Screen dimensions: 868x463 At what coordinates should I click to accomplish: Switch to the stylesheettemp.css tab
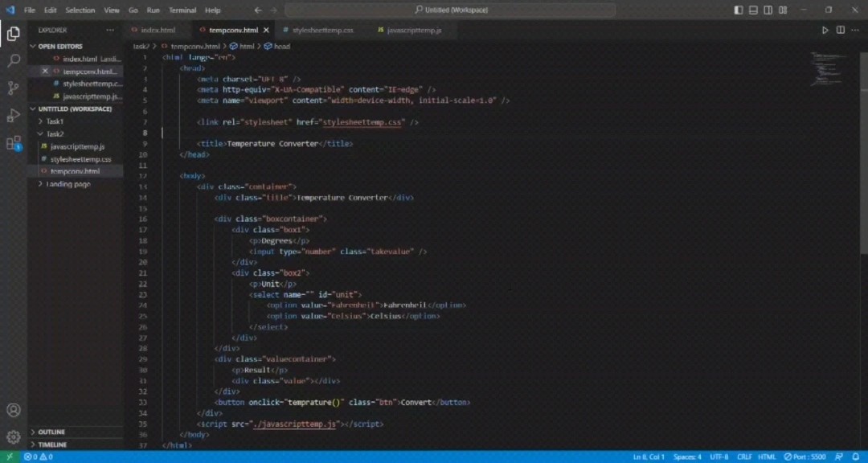322,30
